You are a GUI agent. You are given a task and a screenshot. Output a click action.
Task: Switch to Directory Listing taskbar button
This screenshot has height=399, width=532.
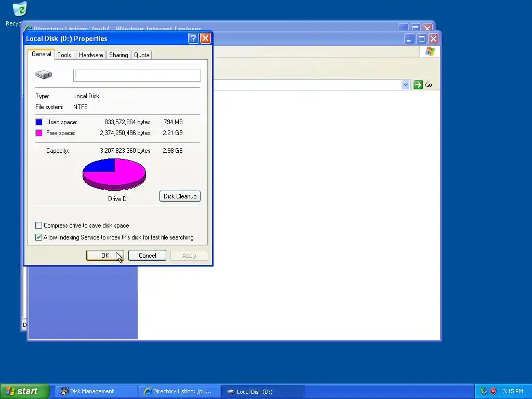click(x=180, y=392)
